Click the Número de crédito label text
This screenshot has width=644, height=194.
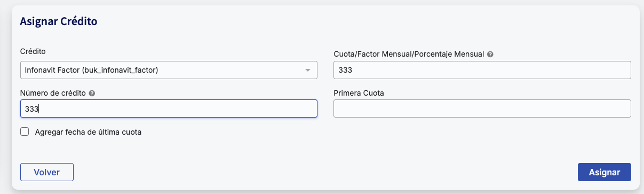click(53, 93)
